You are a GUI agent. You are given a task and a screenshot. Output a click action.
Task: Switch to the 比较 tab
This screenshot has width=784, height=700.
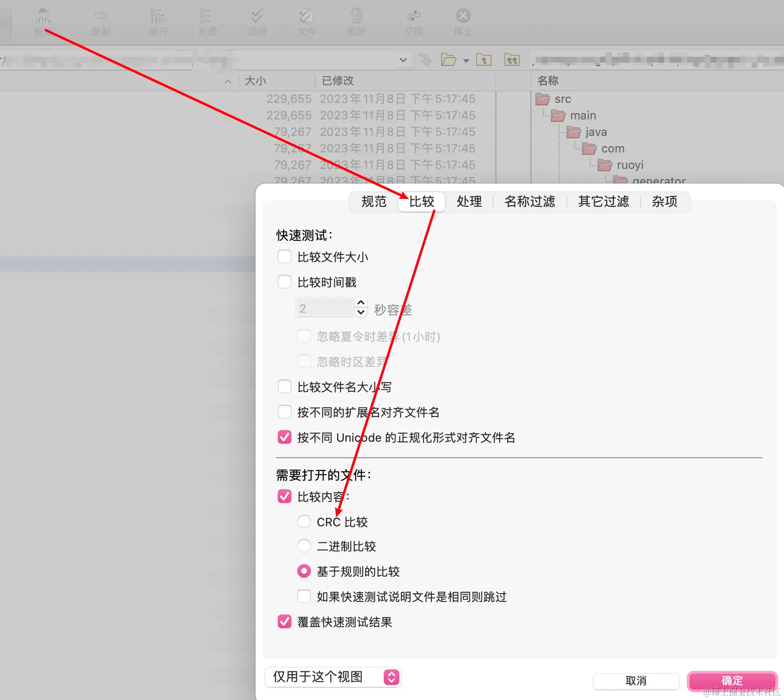pos(422,201)
